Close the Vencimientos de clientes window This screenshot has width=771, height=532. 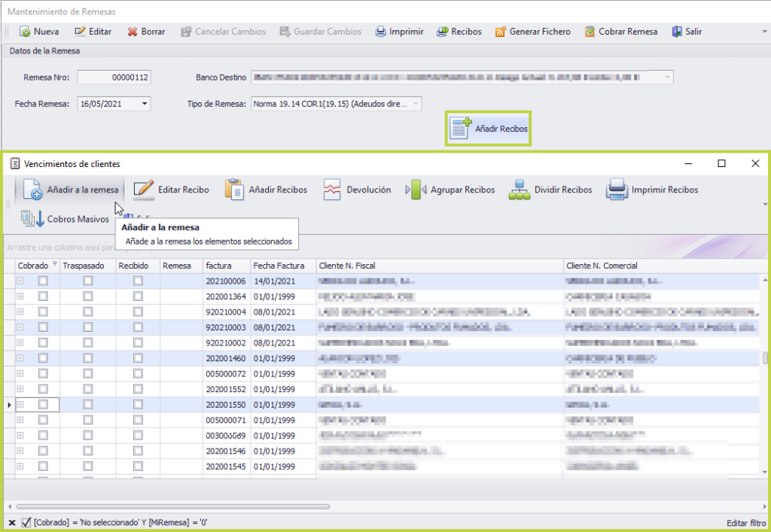click(755, 163)
